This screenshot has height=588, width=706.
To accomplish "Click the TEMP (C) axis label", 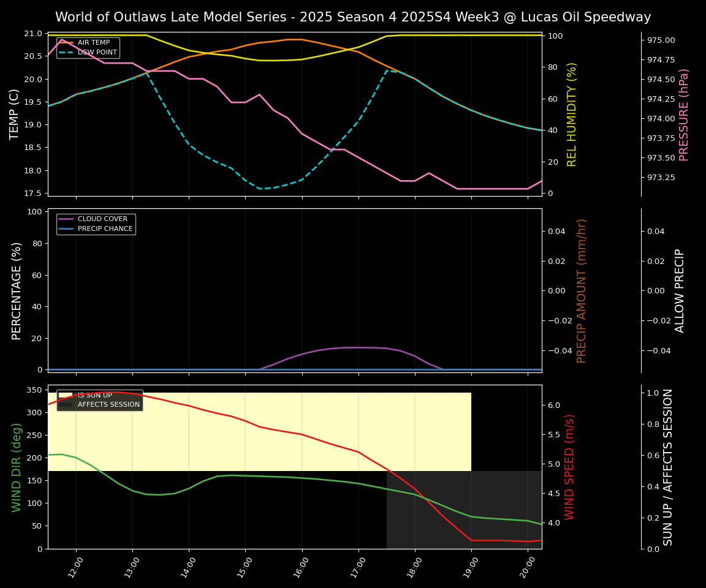I will 15,114.
